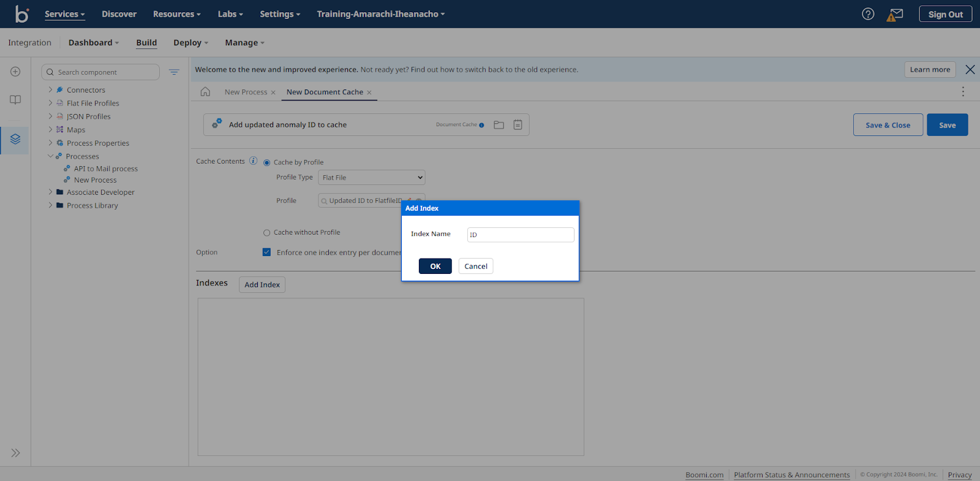The height and width of the screenshot is (481, 980).
Task: Open the Services menu
Action: 64,14
